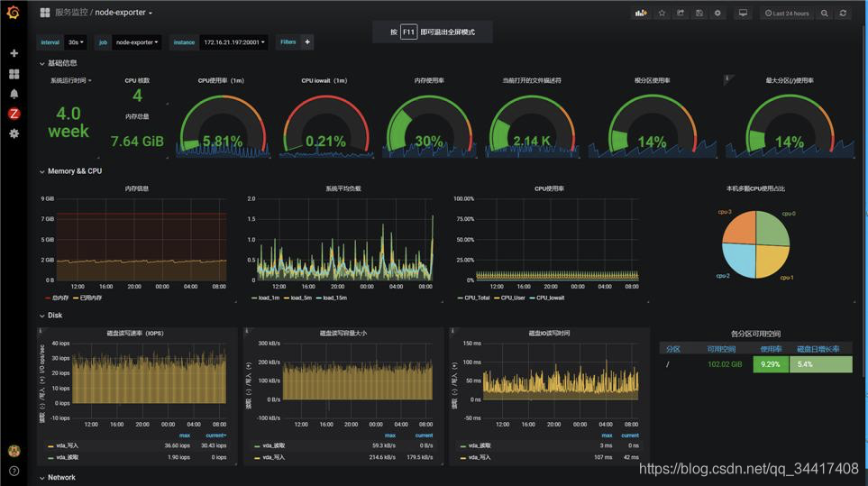Toggle the CPU_User legend series

click(x=509, y=298)
